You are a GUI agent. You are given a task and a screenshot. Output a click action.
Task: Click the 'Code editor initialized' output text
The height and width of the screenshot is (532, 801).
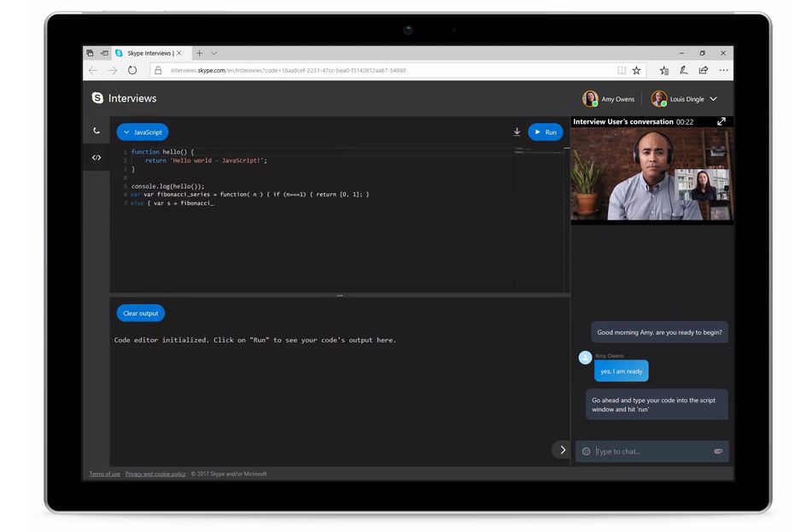coord(255,340)
